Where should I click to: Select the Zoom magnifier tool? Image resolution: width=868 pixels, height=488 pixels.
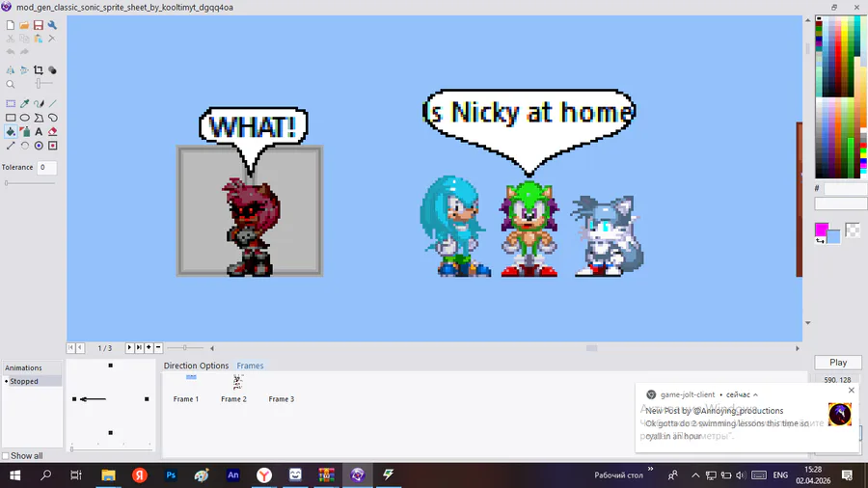(x=11, y=85)
